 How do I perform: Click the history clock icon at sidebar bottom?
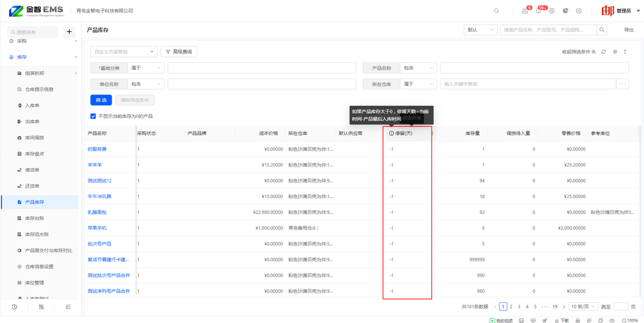click(14, 307)
